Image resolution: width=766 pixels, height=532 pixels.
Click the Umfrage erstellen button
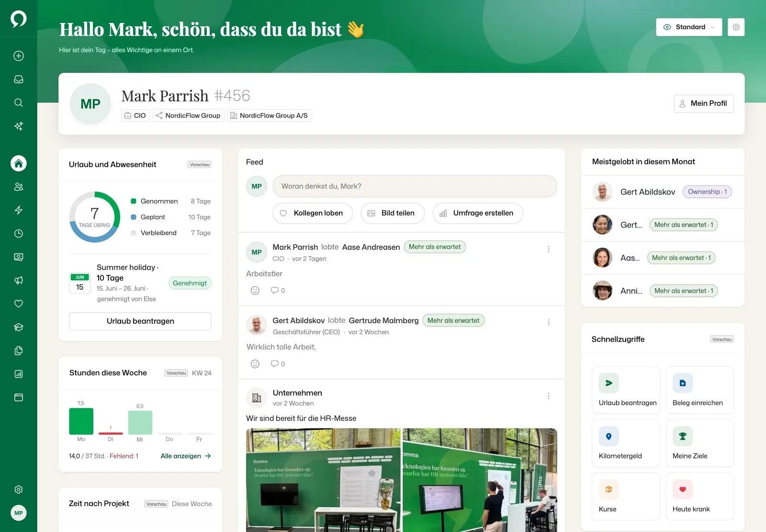pyautogui.click(x=478, y=213)
